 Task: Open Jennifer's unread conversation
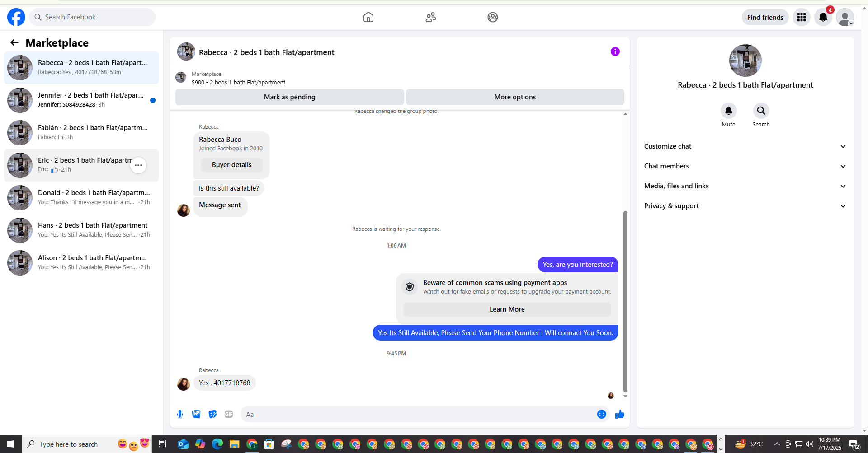point(81,100)
